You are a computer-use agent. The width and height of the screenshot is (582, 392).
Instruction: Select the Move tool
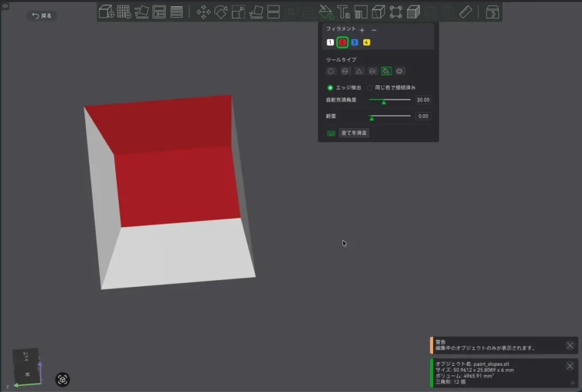pos(203,12)
